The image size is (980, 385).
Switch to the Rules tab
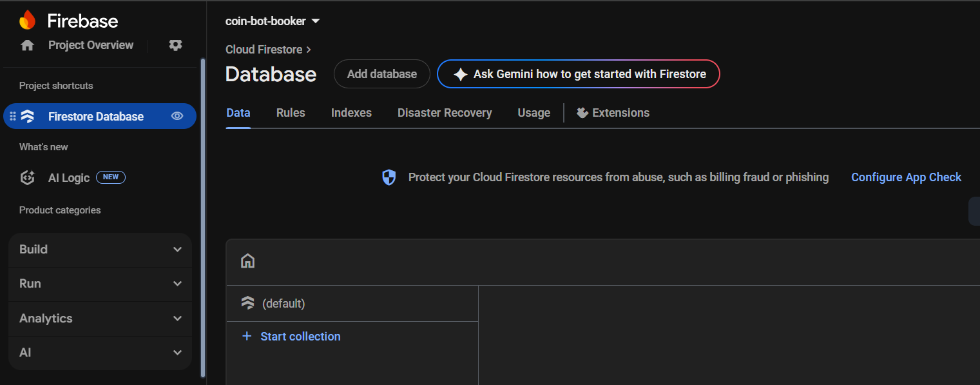pos(291,113)
